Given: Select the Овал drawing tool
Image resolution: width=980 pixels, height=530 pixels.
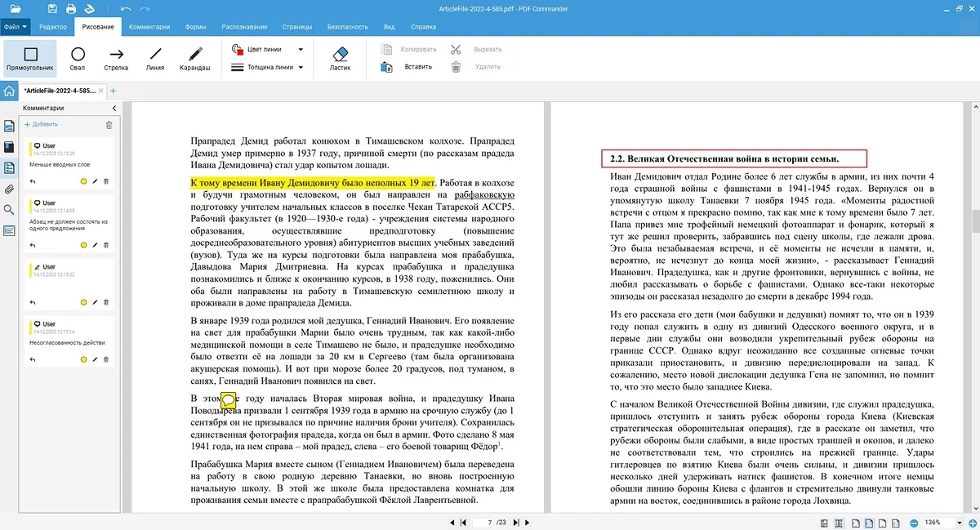Looking at the screenshot, I should (78, 58).
